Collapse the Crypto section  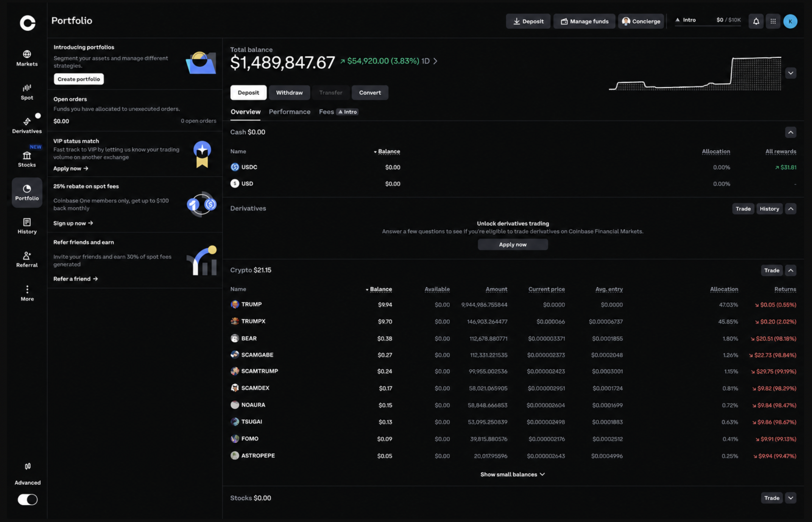791,270
